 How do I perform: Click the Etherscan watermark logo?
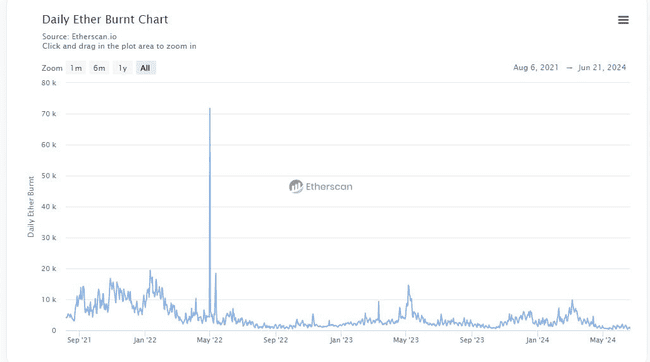296,187
